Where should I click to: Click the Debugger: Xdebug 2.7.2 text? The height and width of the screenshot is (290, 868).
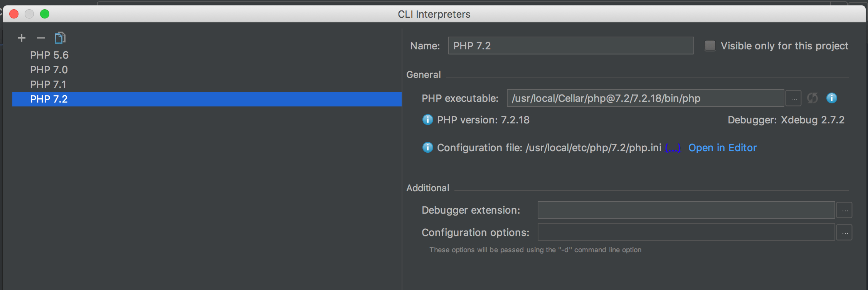point(786,120)
